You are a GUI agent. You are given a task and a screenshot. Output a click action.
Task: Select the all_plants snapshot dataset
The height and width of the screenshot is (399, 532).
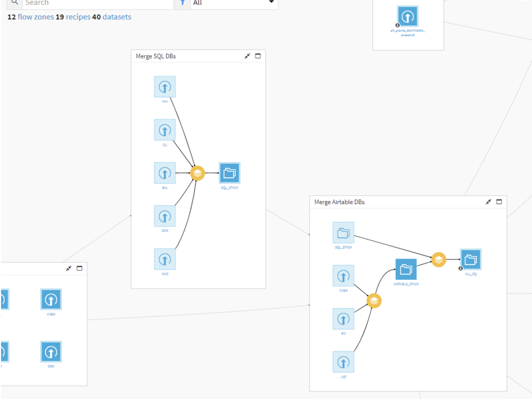point(408,16)
